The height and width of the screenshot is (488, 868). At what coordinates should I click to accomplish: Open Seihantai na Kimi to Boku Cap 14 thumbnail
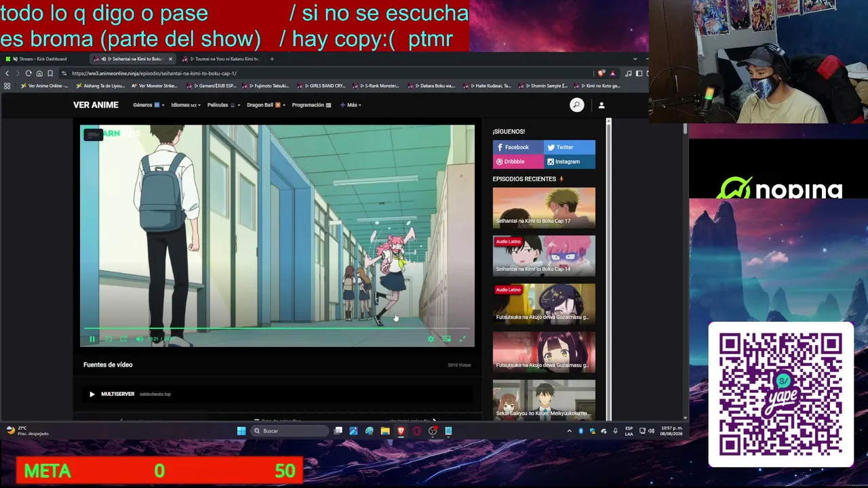544,256
